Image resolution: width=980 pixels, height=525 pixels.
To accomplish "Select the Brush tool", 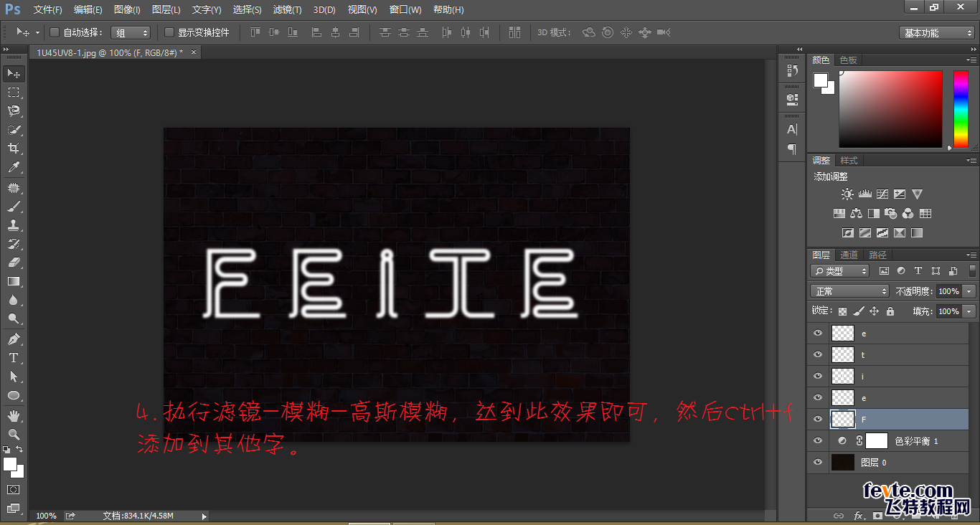I will click(14, 207).
